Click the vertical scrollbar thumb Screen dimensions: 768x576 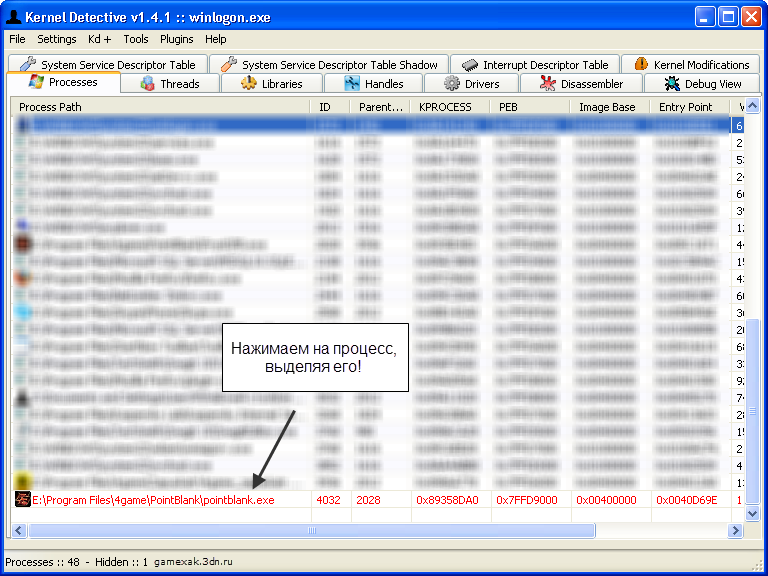[x=752, y=410]
